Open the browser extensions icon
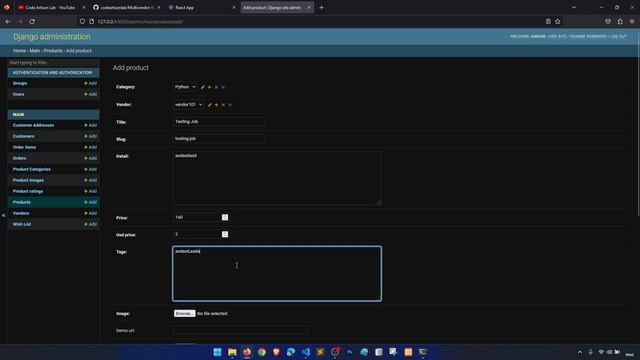This screenshot has height=360, width=640. [620, 21]
